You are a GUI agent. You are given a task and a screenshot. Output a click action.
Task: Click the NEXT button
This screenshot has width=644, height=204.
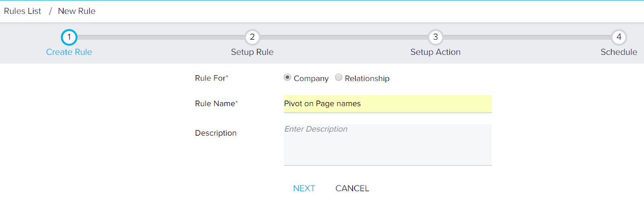click(x=304, y=188)
